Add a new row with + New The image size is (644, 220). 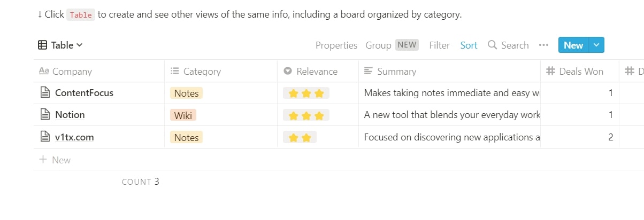click(x=55, y=160)
